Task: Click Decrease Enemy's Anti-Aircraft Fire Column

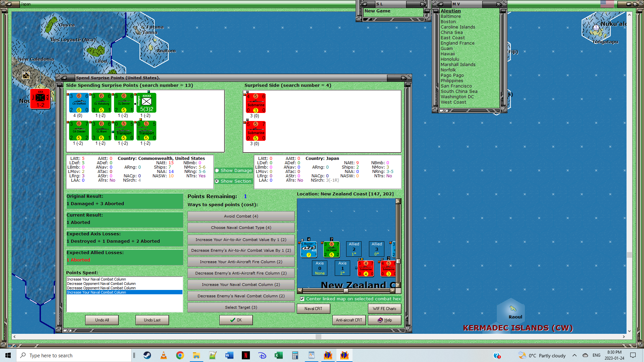Action: tap(241, 273)
